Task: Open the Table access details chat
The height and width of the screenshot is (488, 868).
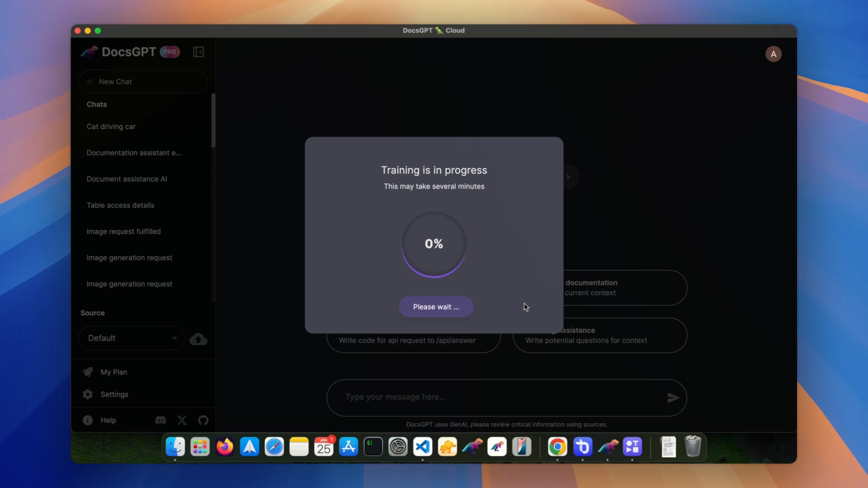Action: [x=143, y=205]
